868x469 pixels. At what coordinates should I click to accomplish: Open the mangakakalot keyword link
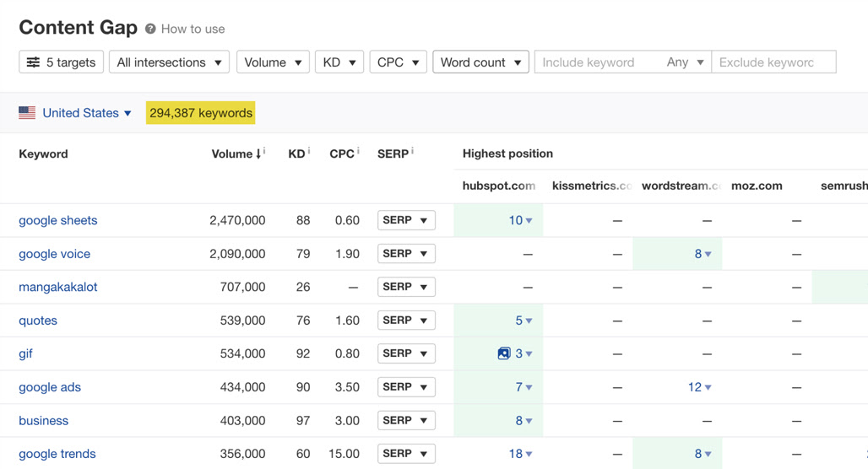(x=58, y=287)
